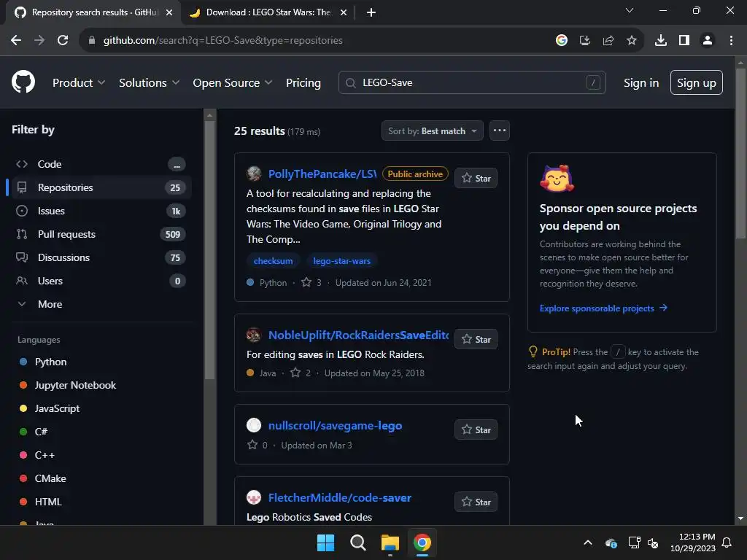Reload the page with the refresh icon
The width and height of the screenshot is (747, 560).
(x=63, y=41)
